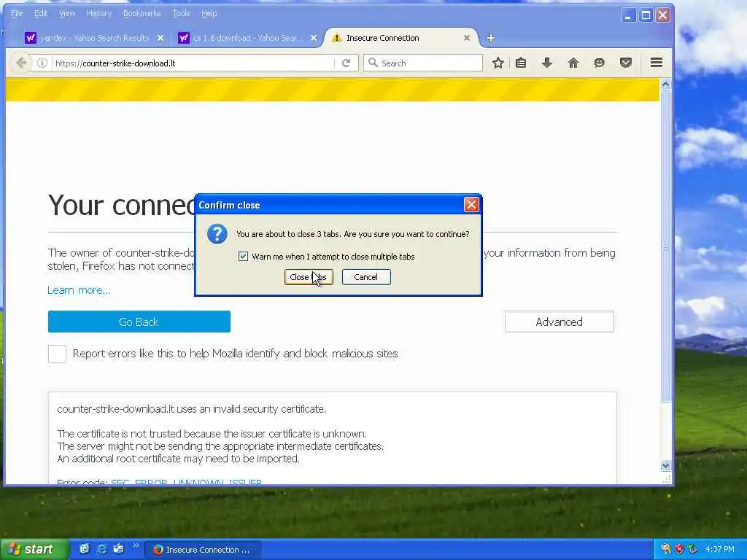This screenshot has width=747, height=560.
Task: Click Insecure Connection taskbar button
Action: 203,550
